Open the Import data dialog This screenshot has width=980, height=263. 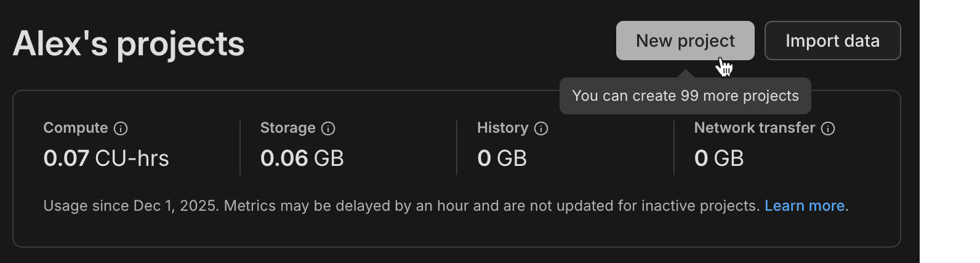coord(832,41)
